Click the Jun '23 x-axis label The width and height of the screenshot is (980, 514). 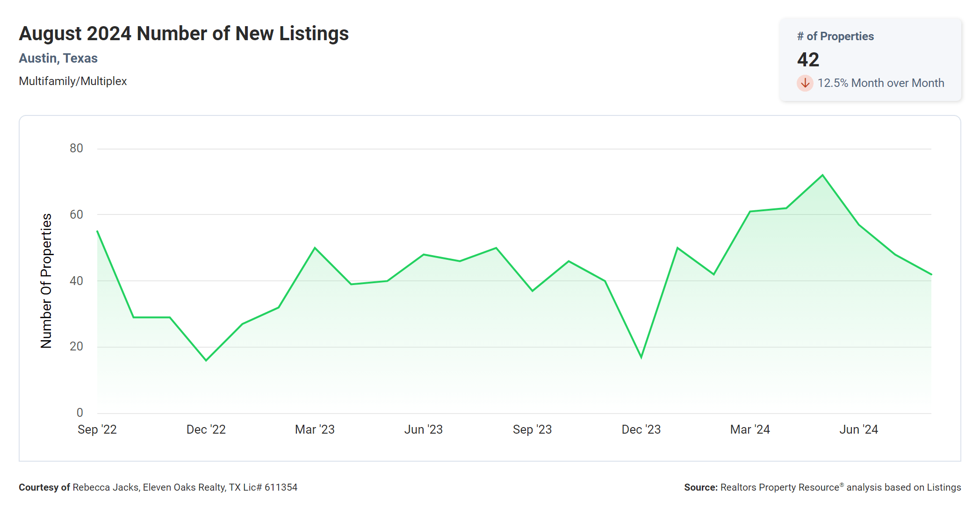tap(423, 429)
